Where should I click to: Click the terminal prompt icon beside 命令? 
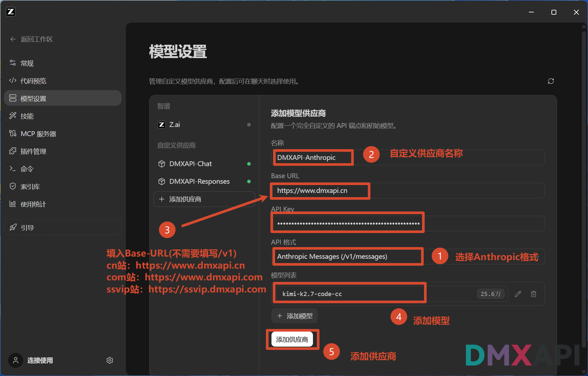point(13,168)
